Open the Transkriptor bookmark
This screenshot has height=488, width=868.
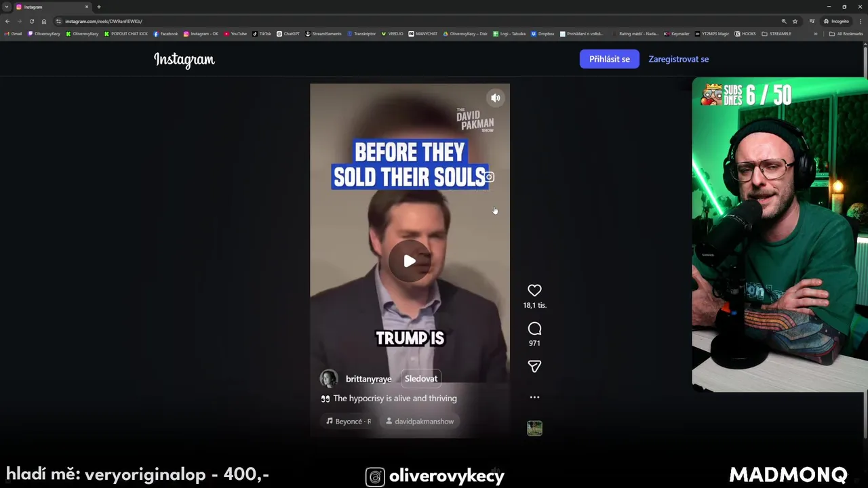point(361,33)
